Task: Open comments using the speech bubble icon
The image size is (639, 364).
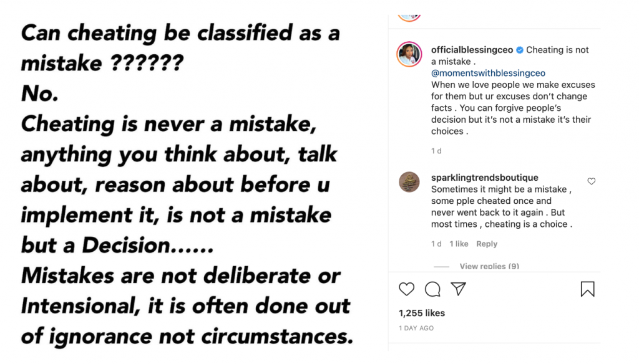Action: (432, 289)
